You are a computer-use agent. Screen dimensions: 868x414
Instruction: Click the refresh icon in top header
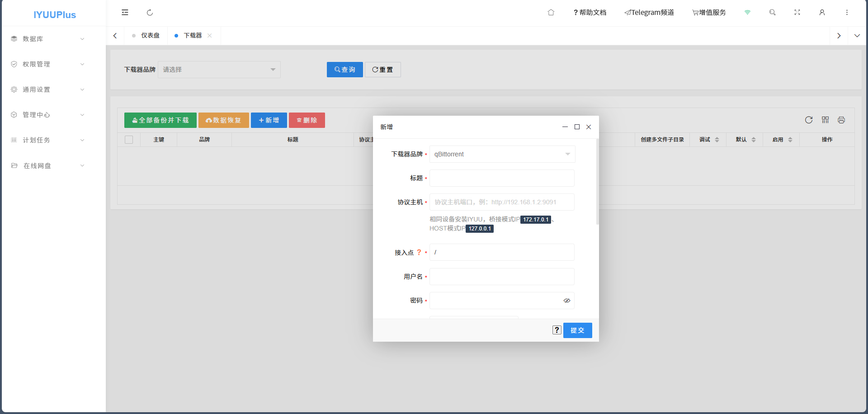[150, 13]
